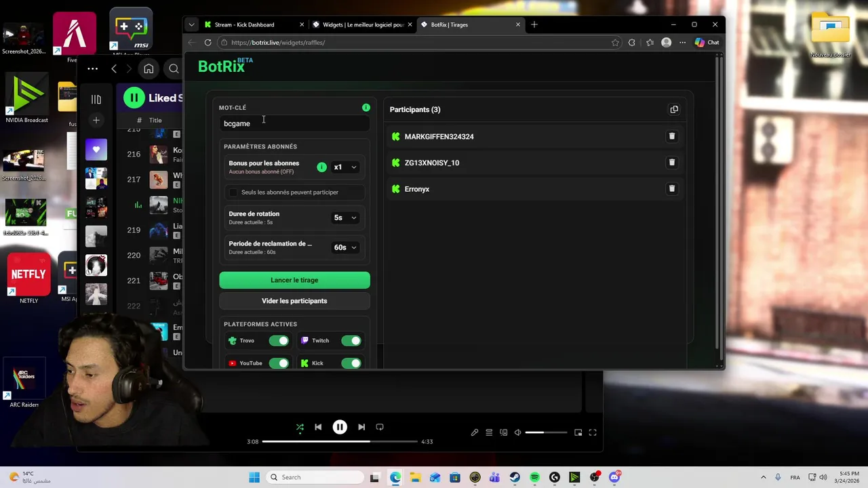868x488 pixels.
Task: Switch to Widgets browser tab
Action: pyautogui.click(x=362, y=24)
